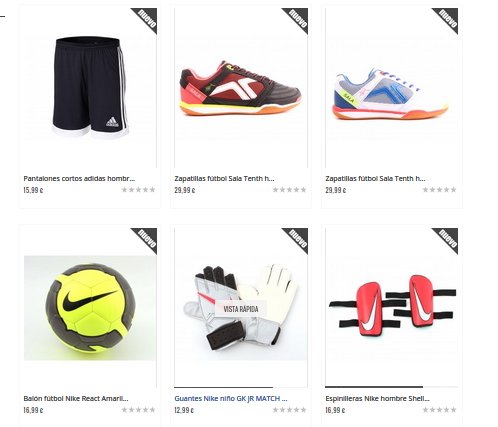
Task: Open the red Nike shin guards image
Action: pyautogui.click(x=392, y=308)
